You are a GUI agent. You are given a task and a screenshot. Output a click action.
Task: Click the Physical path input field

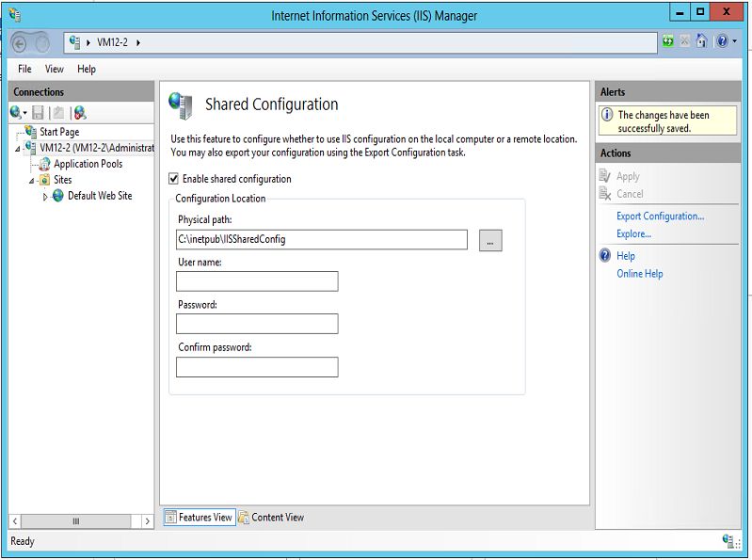(x=321, y=239)
